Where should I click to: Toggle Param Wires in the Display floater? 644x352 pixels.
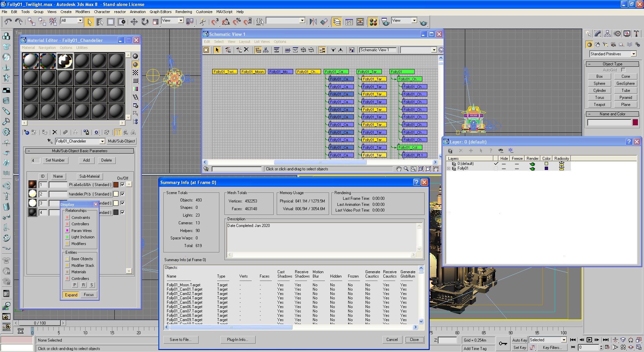pyautogui.click(x=67, y=231)
